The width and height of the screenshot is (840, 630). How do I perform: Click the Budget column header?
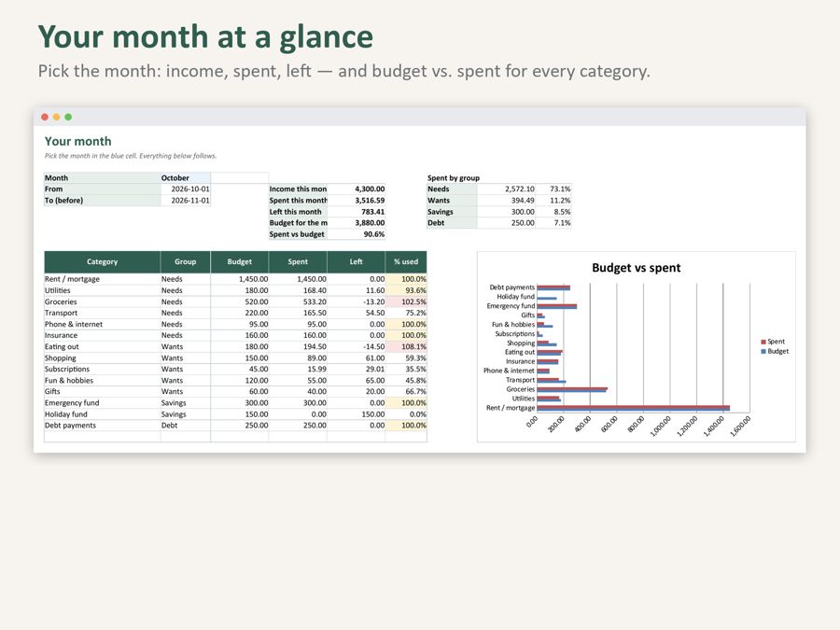click(240, 262)
